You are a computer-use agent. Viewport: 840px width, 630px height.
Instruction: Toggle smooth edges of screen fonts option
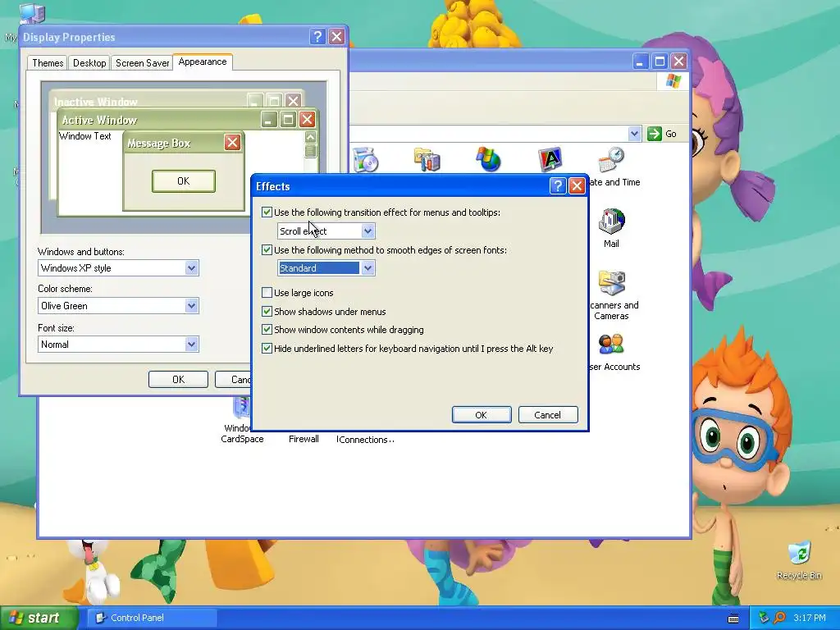(x=267, y=249)
